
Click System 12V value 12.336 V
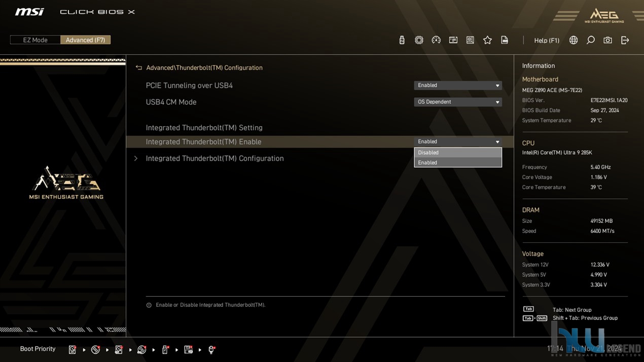600,265
